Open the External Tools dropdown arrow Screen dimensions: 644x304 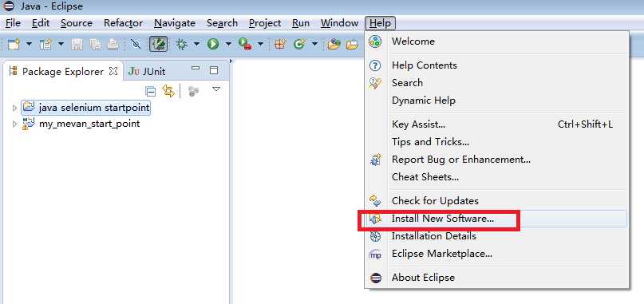pyautogui.click(x=260, y=44)
